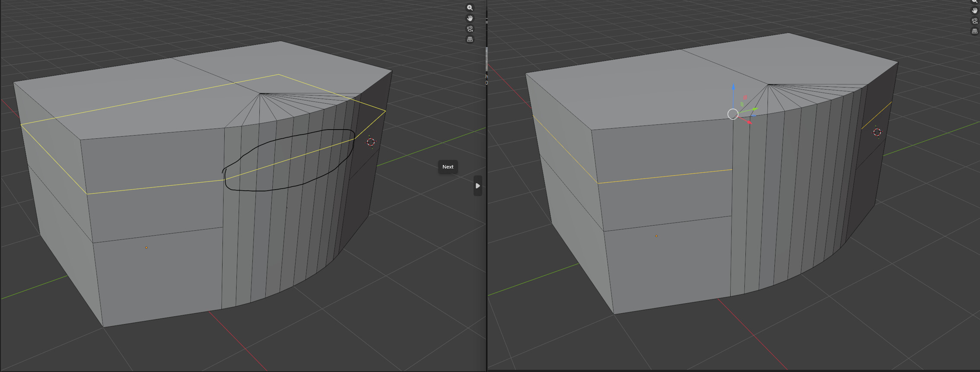Click the orange origin dot in the right viewport
980x372 pixels.
point(656,236)
